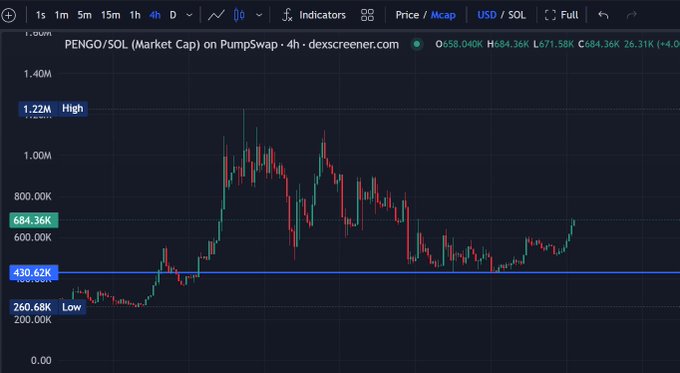Open the chart style dropdown arrow
This screenshot has width=680, height=373.
click(259, 15)
